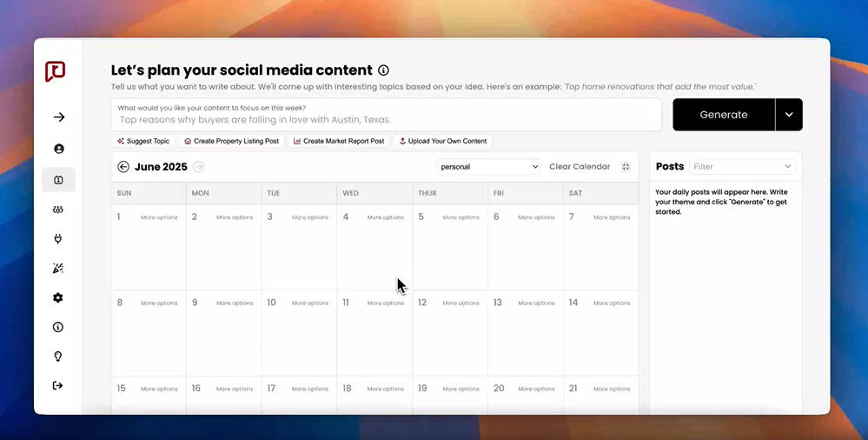This screenshot has width=868, height=440.
Task: Open More options for June 8
Action: [159, 303]
